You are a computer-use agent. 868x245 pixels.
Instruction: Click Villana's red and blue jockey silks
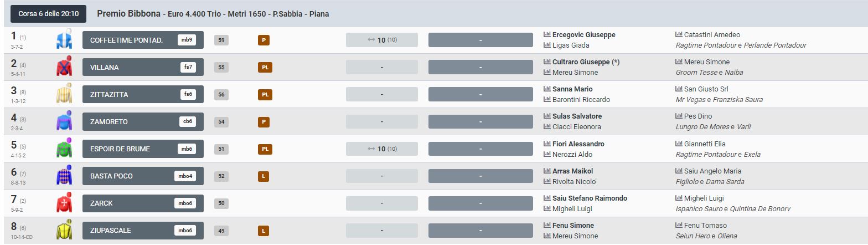coord(64,67)
